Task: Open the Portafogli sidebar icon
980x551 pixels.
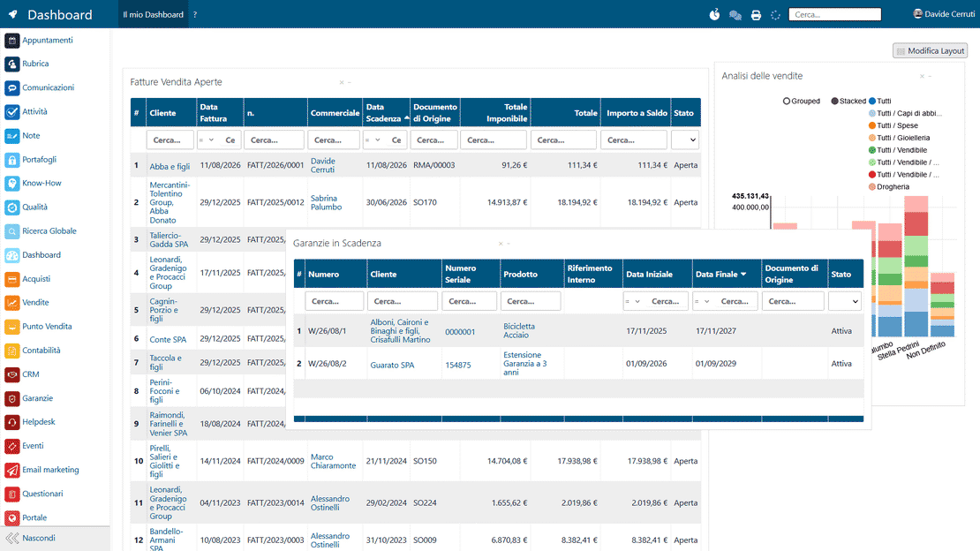Action: pos(11,160)
